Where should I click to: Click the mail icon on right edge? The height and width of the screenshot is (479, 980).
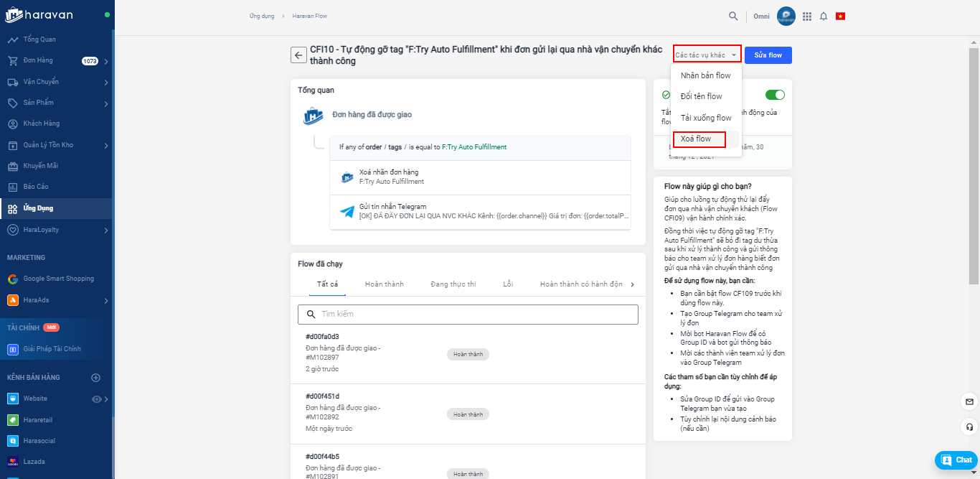click(969, 401)
